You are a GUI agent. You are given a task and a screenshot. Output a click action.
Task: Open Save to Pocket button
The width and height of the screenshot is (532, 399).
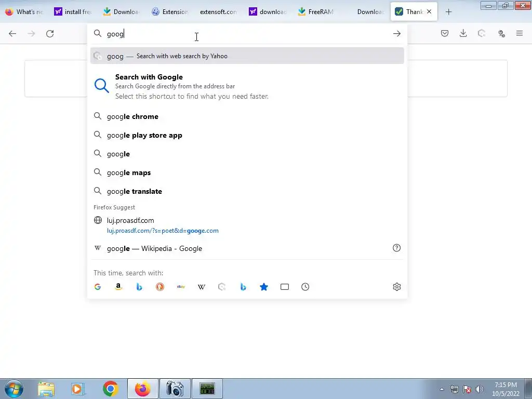(x=445, y=33)
